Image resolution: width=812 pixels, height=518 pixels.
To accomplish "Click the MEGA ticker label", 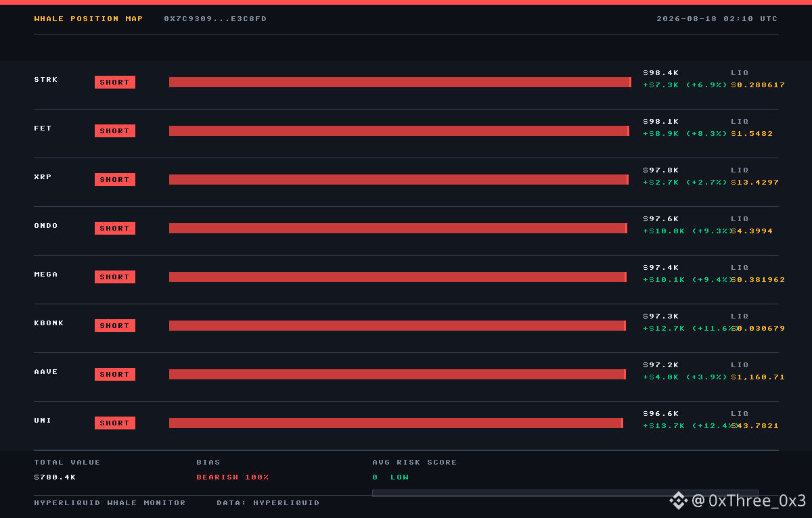I will [x=46, y=275].
